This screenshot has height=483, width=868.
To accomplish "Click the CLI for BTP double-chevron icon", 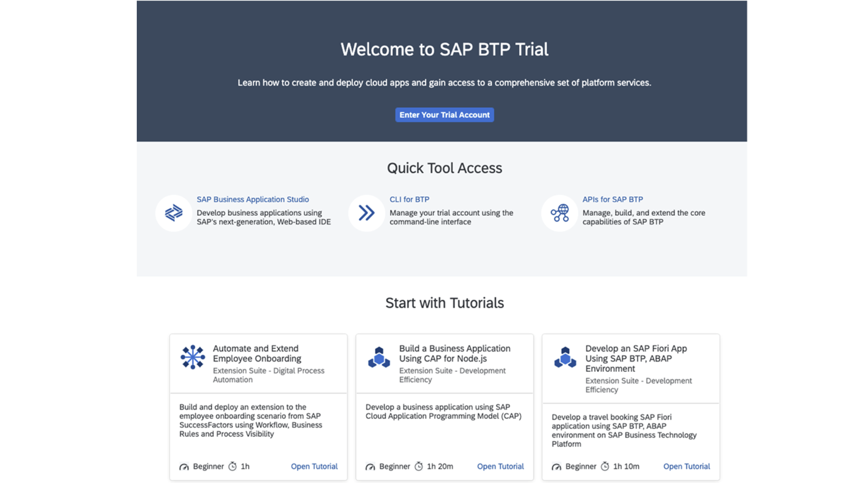I will (367, 213).
